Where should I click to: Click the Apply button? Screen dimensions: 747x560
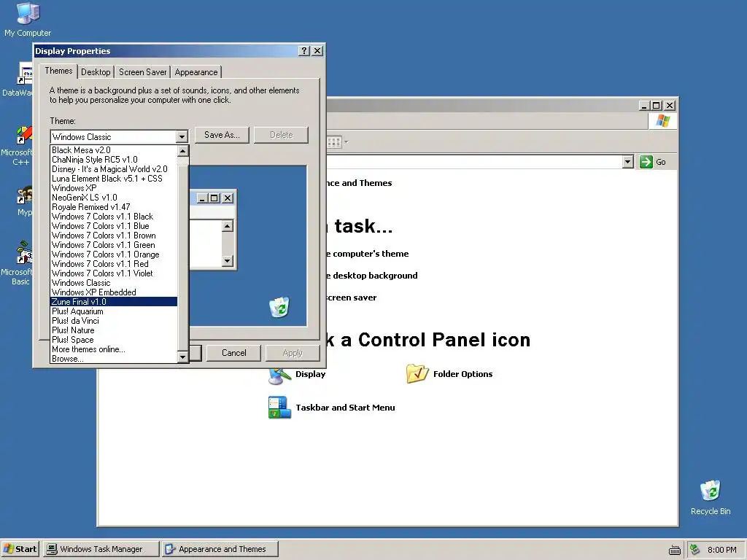pyautogui.click(x=293, y=353)
